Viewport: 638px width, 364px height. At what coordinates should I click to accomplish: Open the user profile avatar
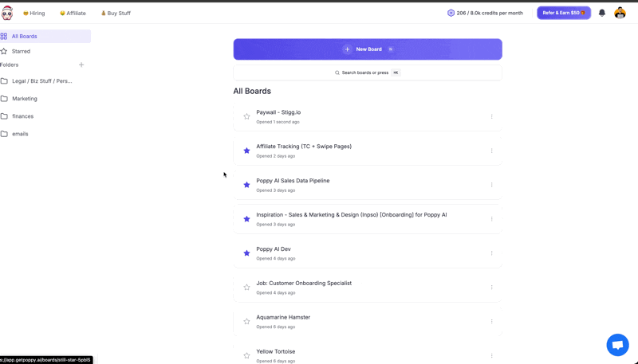[620, 13]
